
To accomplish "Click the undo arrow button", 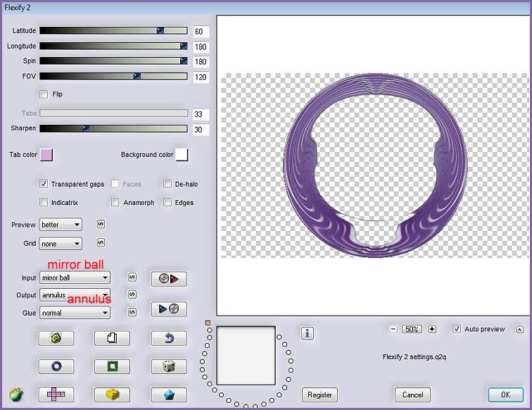I will click(168, 338).
